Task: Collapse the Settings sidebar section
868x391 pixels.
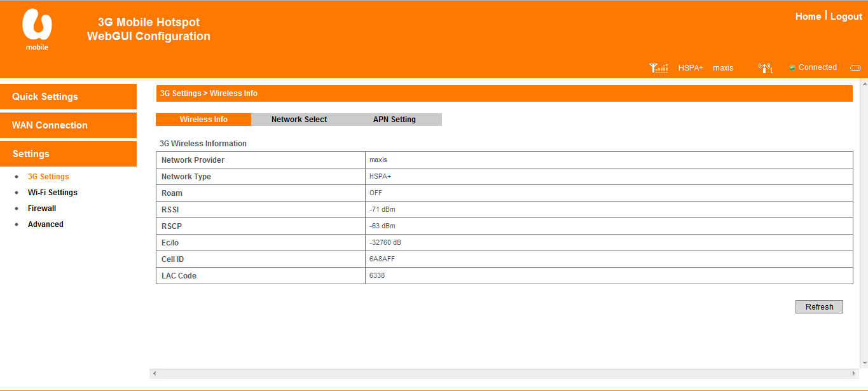Action: 69,154
